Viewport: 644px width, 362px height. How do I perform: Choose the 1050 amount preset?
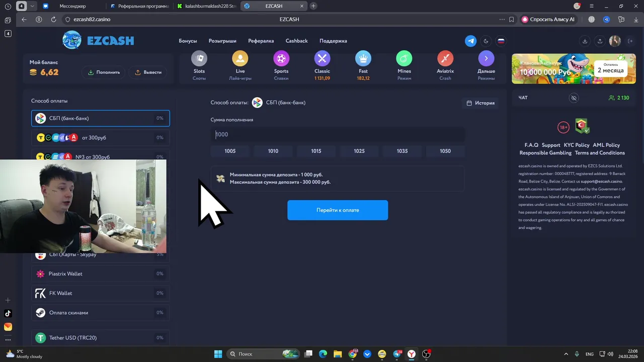click(x=445, y=151)
